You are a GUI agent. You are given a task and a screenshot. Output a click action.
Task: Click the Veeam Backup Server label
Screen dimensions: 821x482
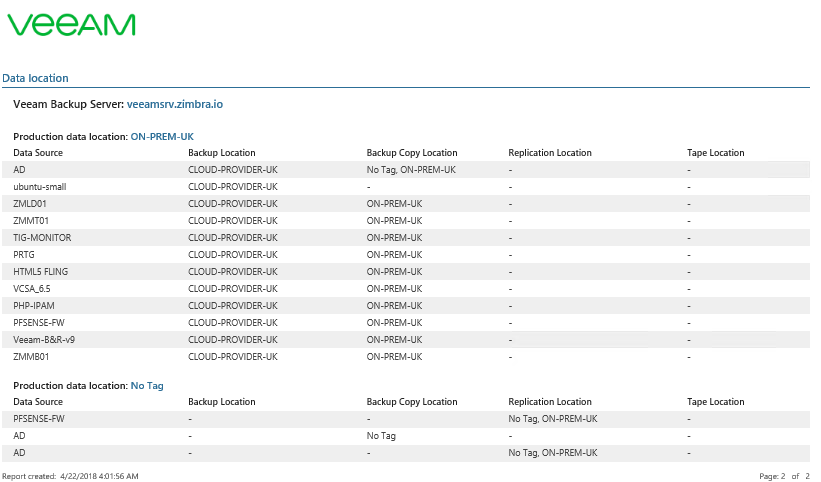(69, 104)
